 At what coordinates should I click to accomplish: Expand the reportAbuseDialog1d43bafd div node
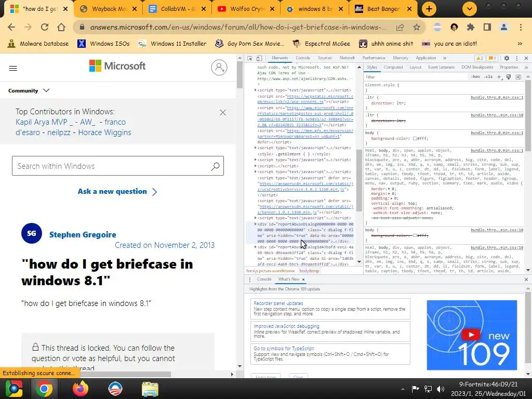pos(256,247)
